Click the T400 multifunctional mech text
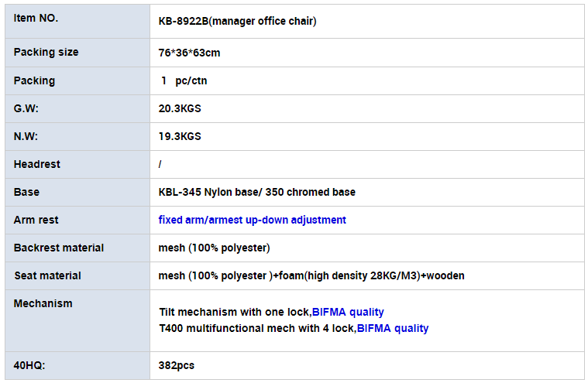This screenshot has height=383, width=588. (256, 328)
